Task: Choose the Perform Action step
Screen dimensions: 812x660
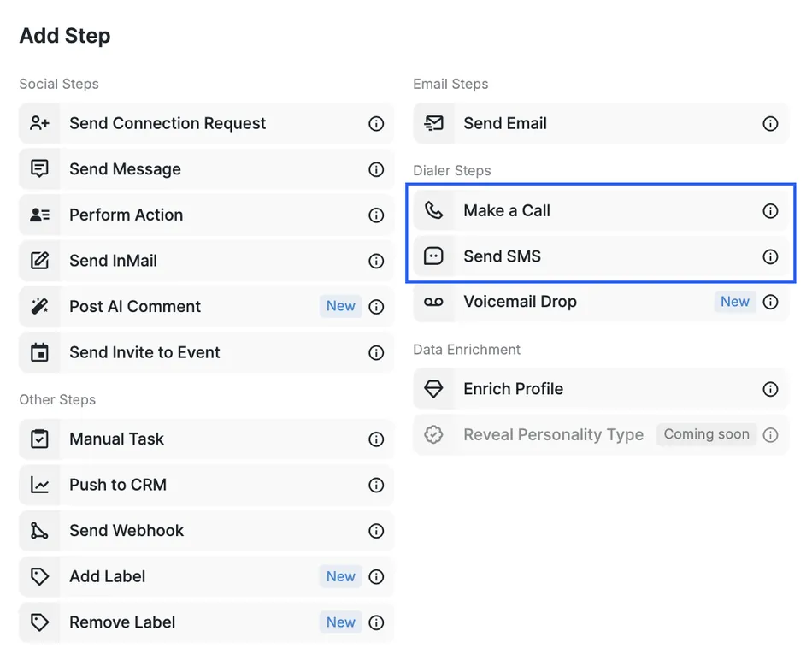Action: point(206,215)
